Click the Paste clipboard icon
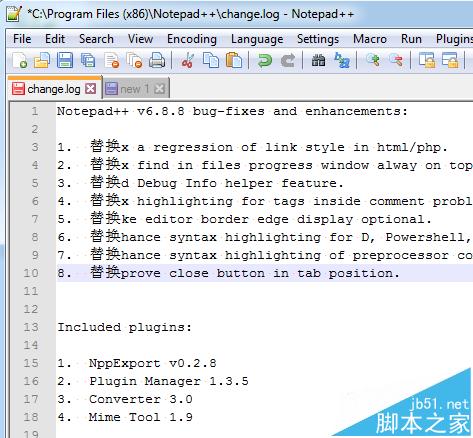This screenshot has width=473, height=438. pyautogui.click(x=234, y=61)
